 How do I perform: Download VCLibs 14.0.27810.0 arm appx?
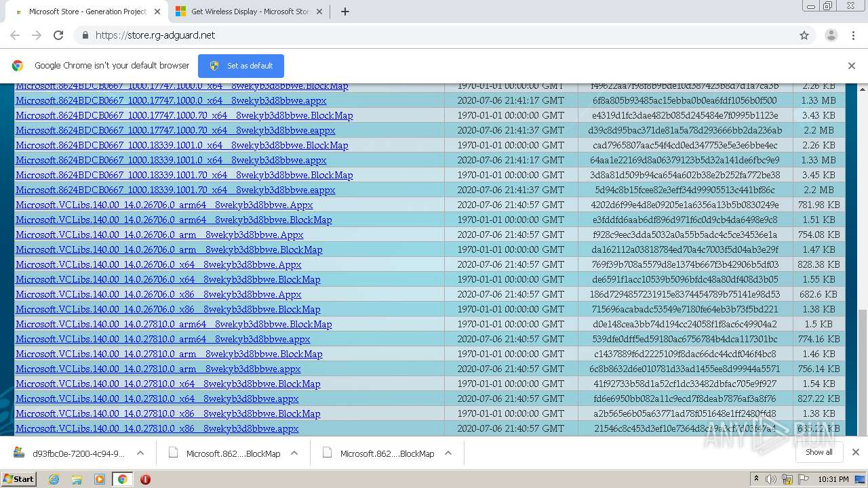pos(158,369)
